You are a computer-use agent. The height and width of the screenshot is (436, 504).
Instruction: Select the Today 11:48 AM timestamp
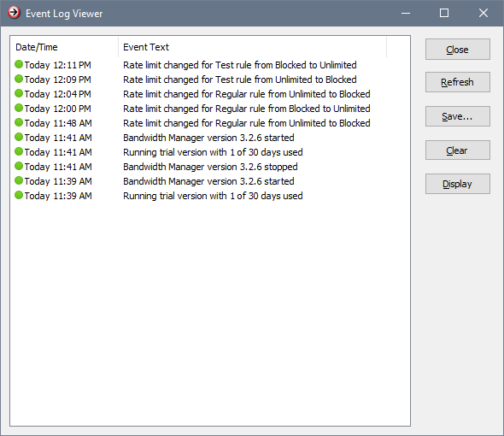[58, 123]
